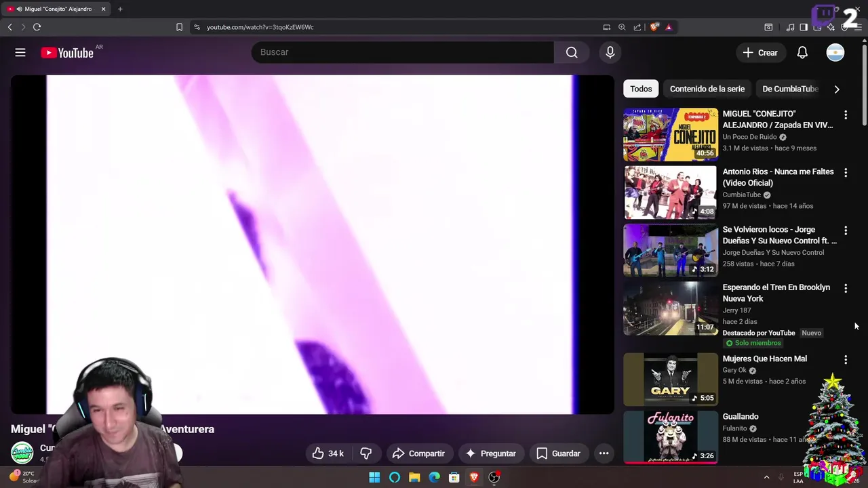Click the Guardar save button
The image size is (868, 488).
pos(558,453)
